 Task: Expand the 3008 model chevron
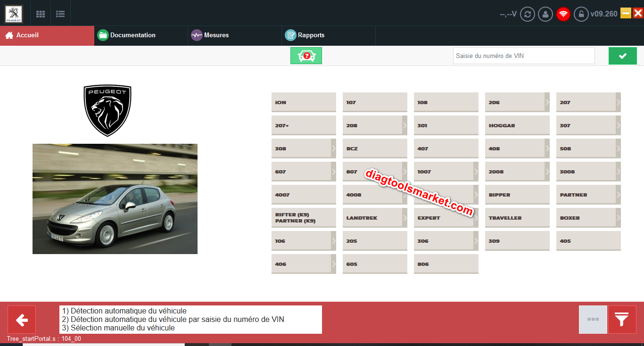coord(618,172)
